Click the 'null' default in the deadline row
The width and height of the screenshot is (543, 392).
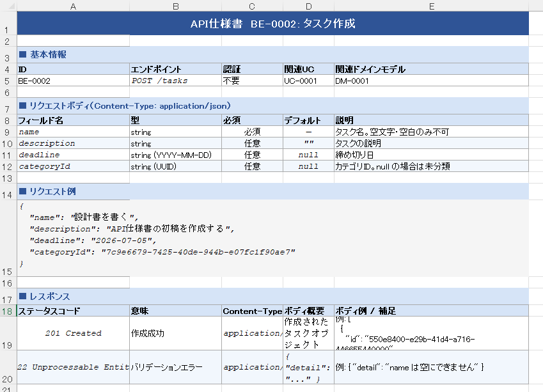point(308,155)
